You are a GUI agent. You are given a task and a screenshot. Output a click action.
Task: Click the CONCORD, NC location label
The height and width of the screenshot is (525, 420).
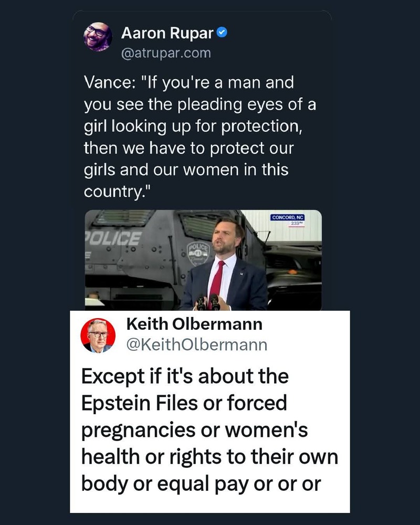point(288,217)
